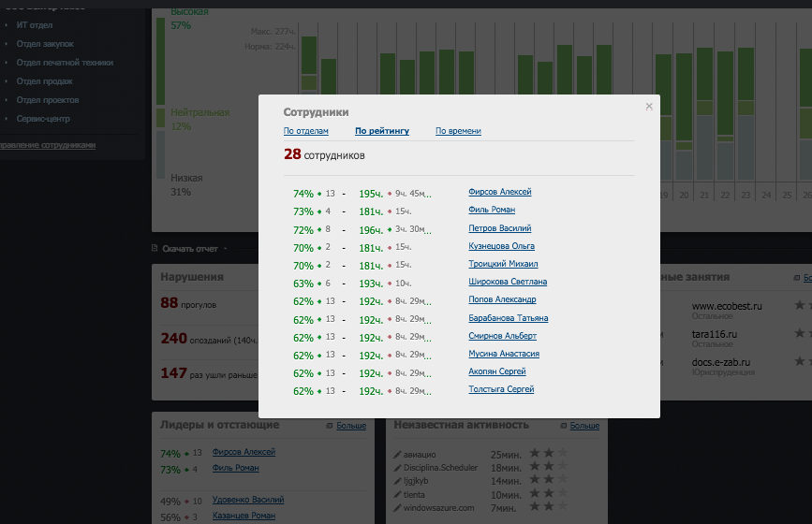Click the 88 прогулов violations entry
The width and height of the screenshot is (812, 524).
188,303
